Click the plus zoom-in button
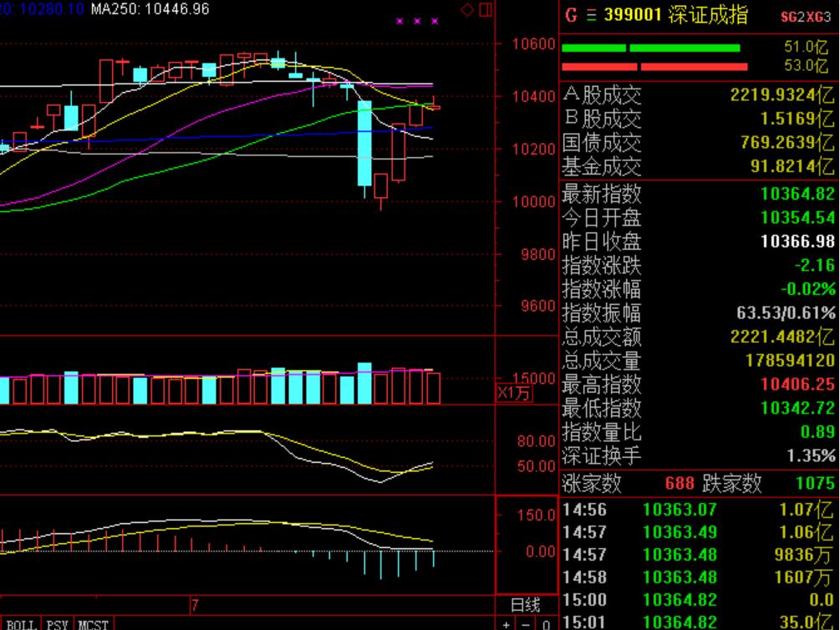Image resolution: width=840 pixels, height=630 pixels. 507,625
